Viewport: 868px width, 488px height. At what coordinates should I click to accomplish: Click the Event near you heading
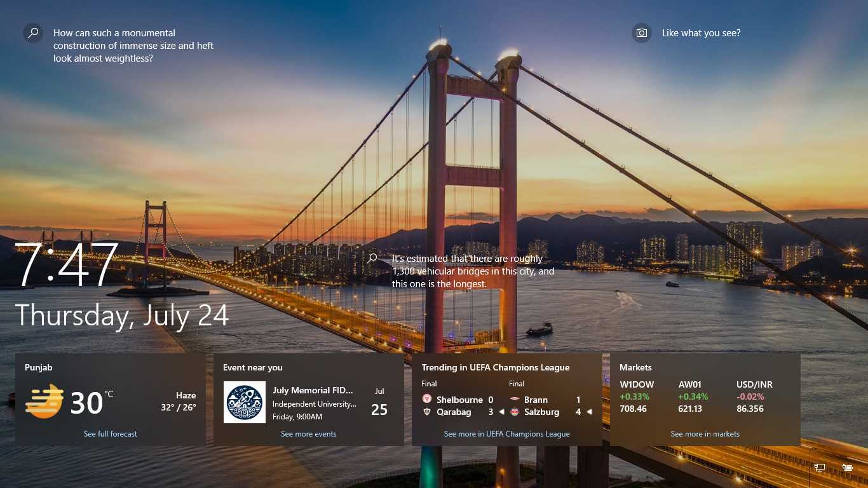(x=253, y=367)
